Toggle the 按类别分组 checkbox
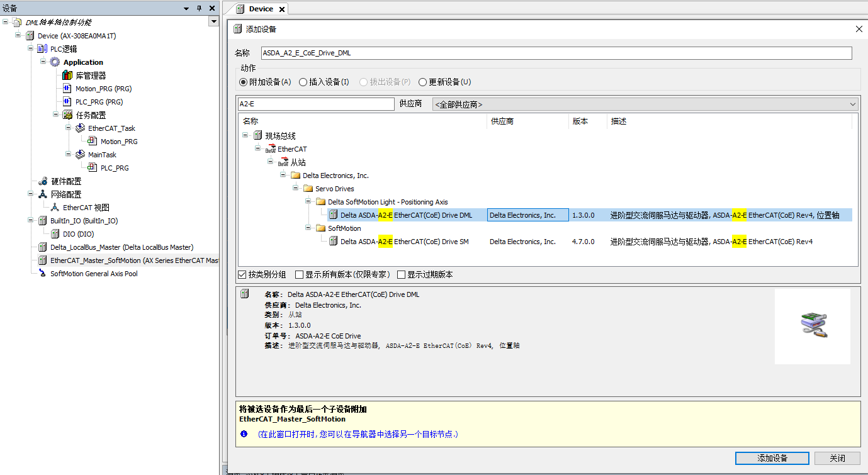 pyautogui.click(x=242, y=275)
